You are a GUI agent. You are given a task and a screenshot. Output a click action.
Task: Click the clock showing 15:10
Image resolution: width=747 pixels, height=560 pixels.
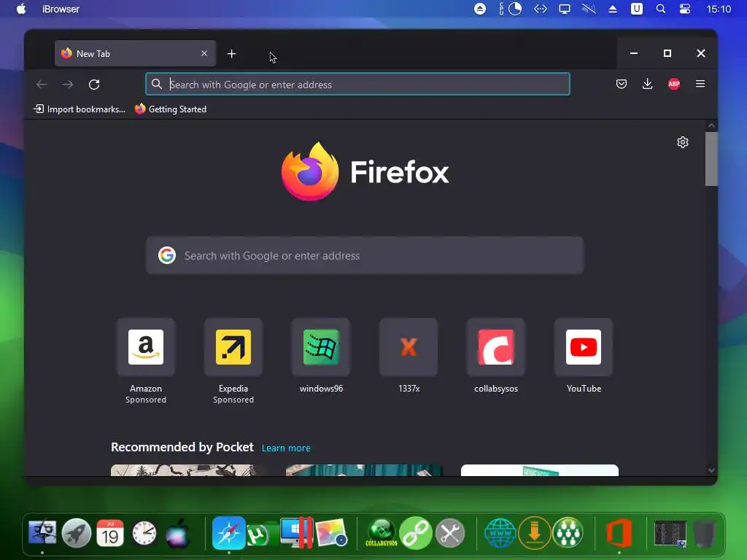[x=719, y=9]
